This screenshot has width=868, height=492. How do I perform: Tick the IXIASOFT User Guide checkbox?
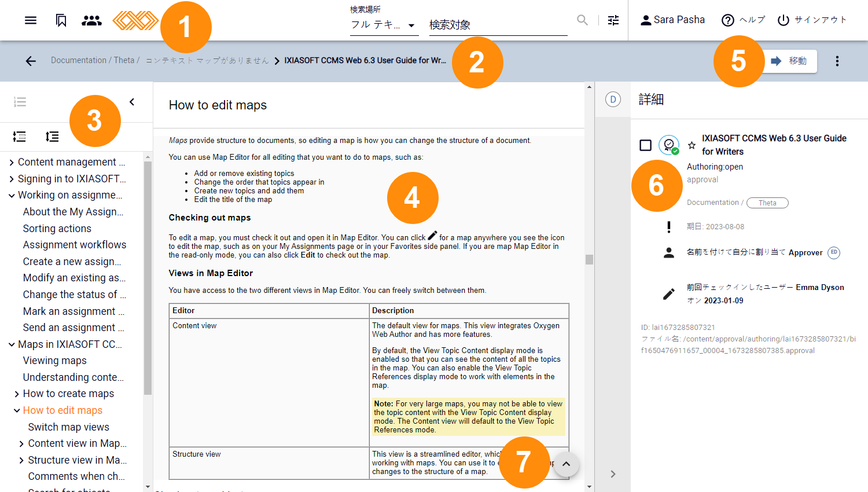tap(646, 145)
